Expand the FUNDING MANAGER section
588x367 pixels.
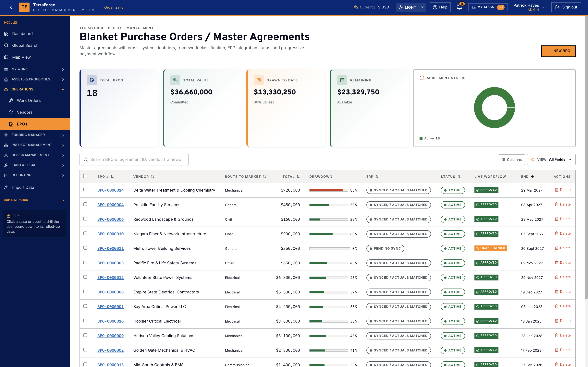pos(35,135)
